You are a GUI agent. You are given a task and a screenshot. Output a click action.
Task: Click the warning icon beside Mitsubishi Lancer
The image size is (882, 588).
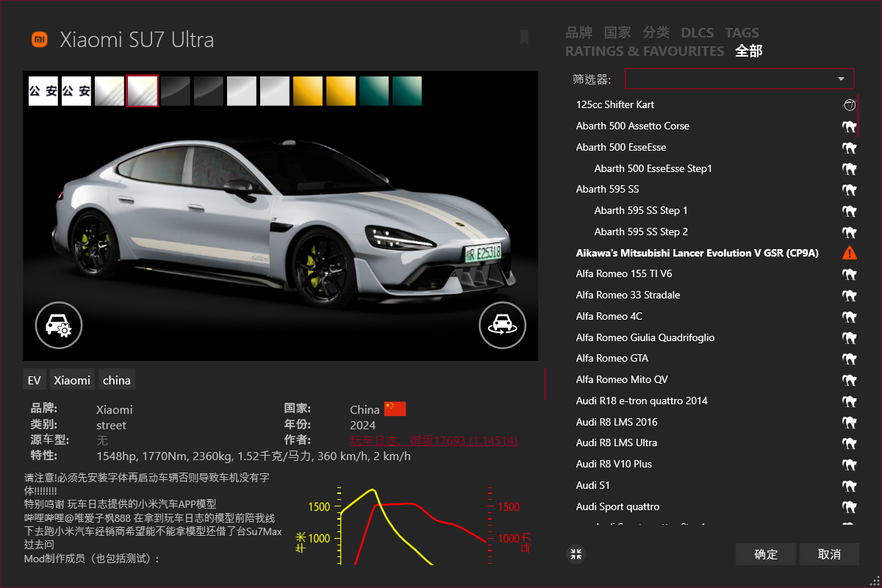tap(850, 253)
